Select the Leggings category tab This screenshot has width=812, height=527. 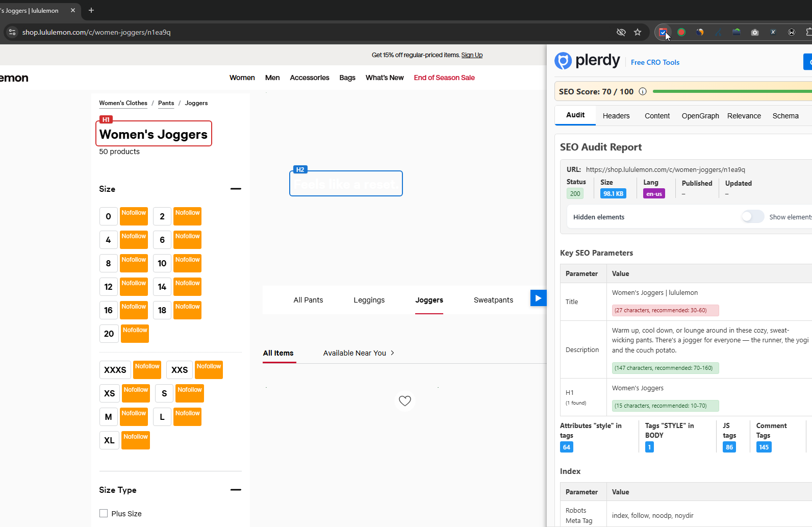point(369,300)
